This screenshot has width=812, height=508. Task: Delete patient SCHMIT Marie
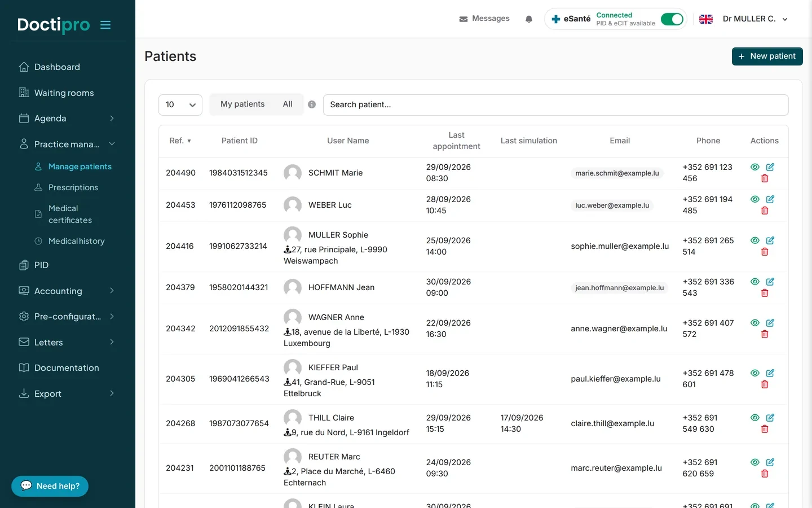pyautogui.click(x=765, y=178)
